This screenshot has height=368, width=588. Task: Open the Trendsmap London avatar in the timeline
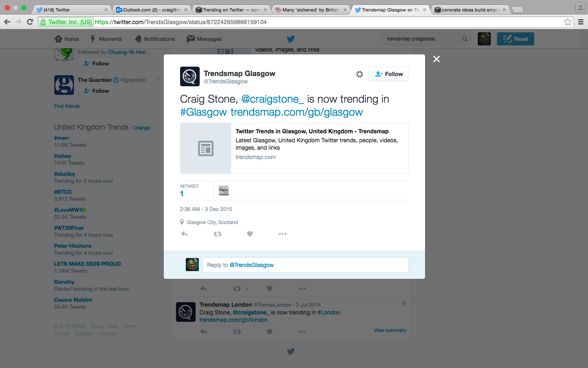click(x=186, y=312)
